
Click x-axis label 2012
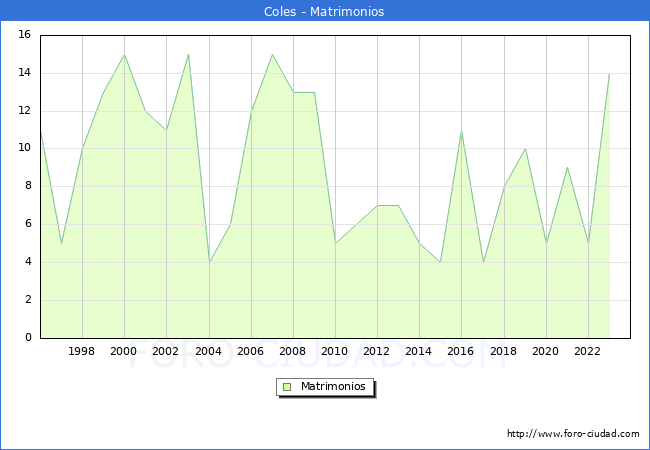[376, 351]
